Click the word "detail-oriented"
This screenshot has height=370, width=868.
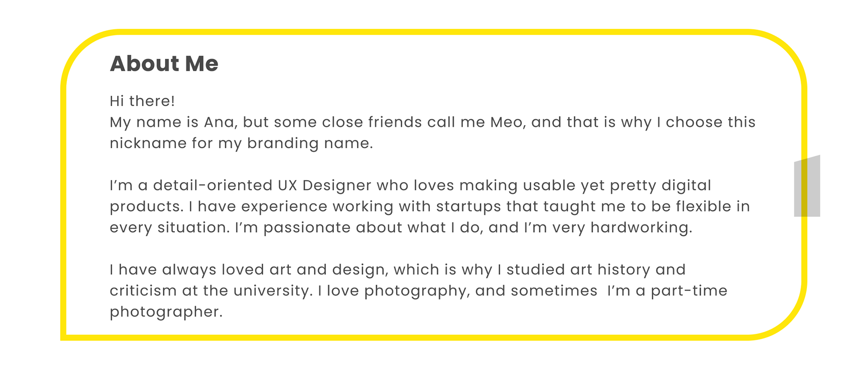[x=212, y=185]
